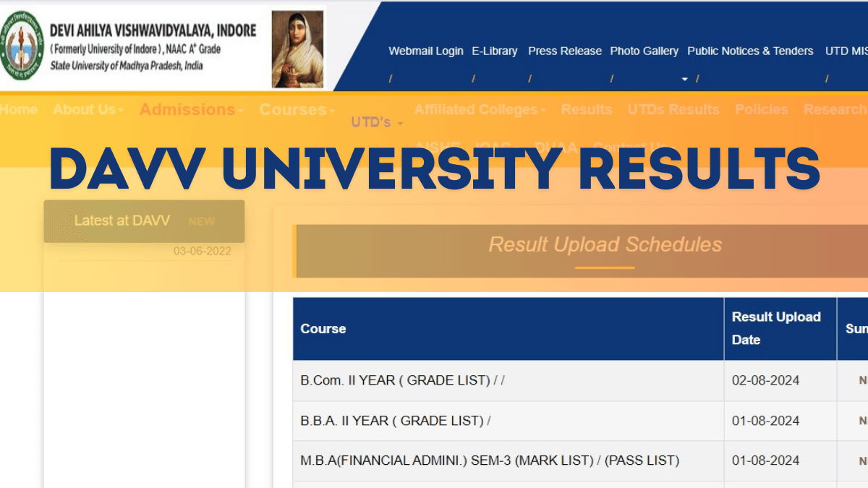The height and width of the screenshot is (488, 868).
Task: Expand the dropdown caret below Photo Gallery
Action: pyautogui.click(x=685, y=80)
